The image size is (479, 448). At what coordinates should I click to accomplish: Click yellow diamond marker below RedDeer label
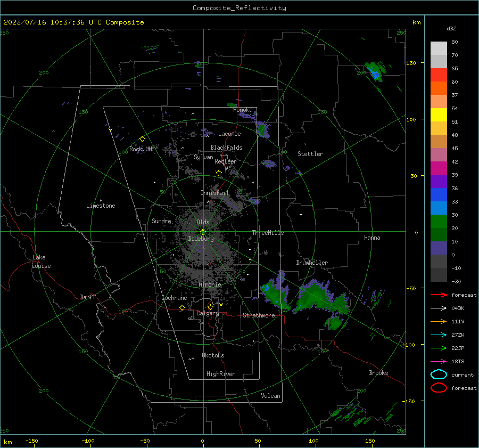coord(219,173)
